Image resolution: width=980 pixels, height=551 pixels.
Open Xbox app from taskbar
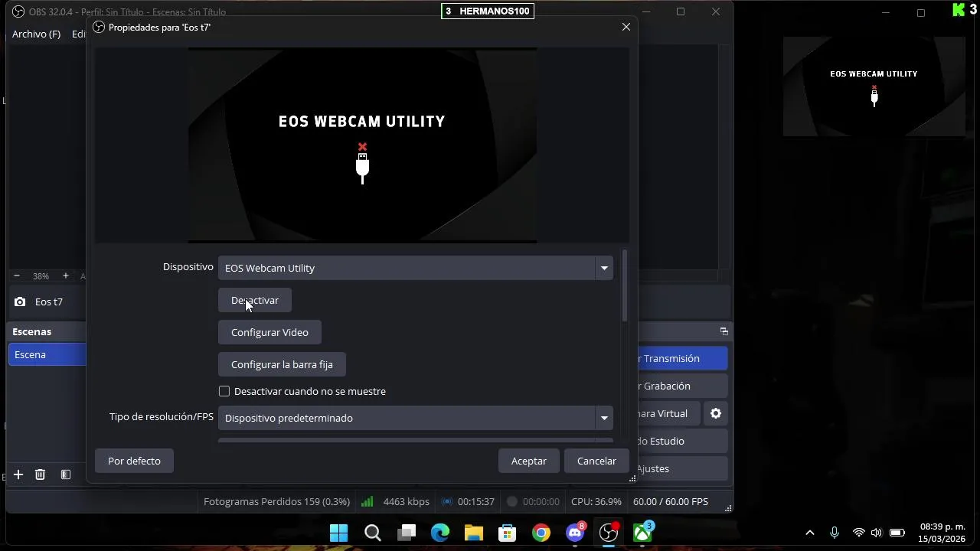click(642, 533)
